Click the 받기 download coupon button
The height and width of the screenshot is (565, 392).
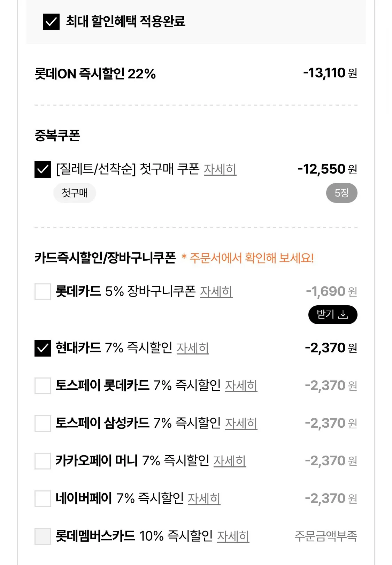[332, 315]
